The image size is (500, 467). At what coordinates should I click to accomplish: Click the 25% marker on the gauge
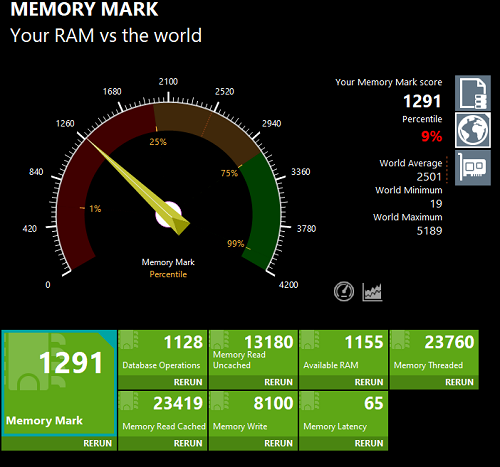coord(158,142)
